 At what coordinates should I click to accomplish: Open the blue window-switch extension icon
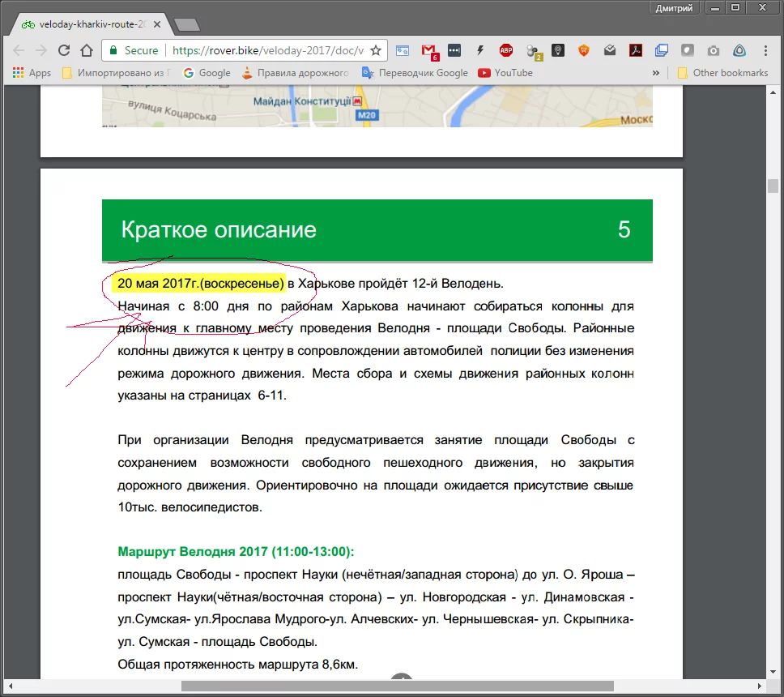click(403, 50)
